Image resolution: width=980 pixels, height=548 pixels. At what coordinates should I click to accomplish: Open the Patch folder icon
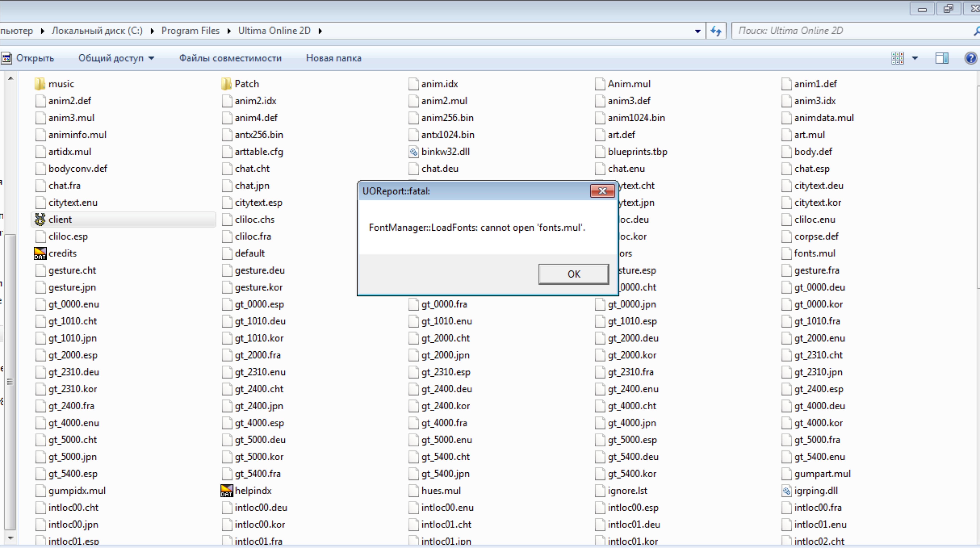click(x=226, y=84)
